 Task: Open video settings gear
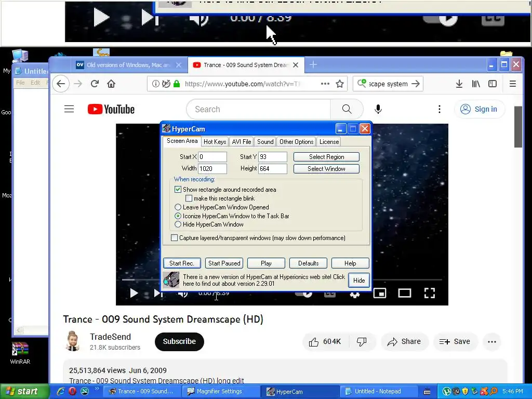[355, 294]
